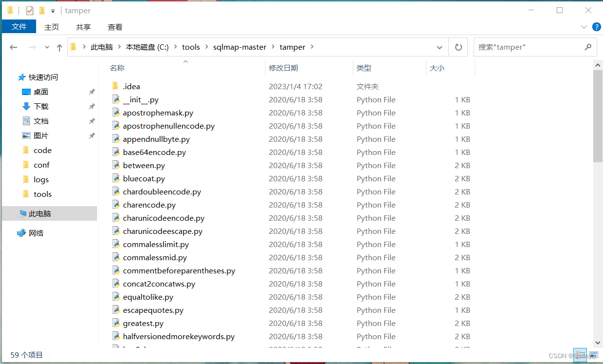Switch to the 共享 ribbon tab

83,27
